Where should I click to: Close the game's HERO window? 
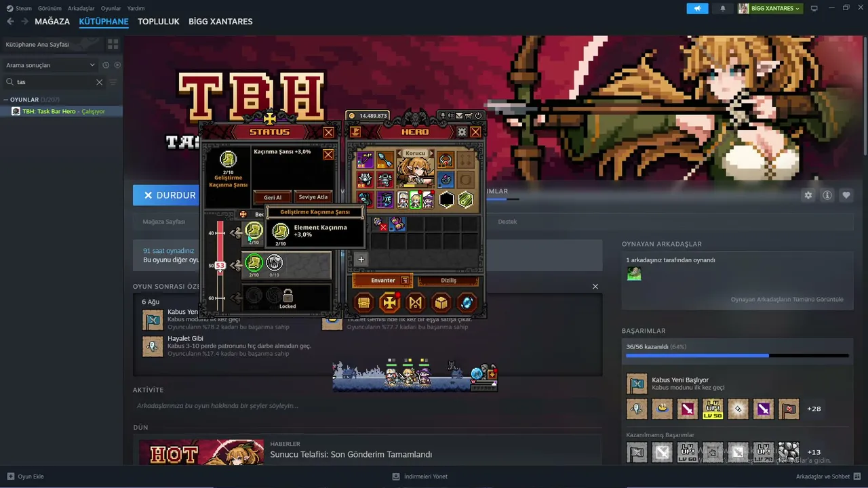475,132
